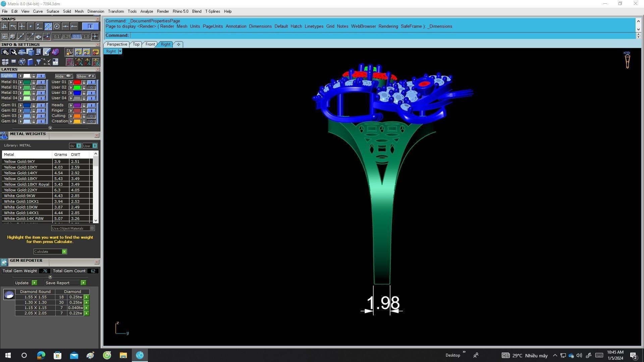Click the magnifier wrench icon in Info & Settings

pyautogui.click(x=13, y=52)
